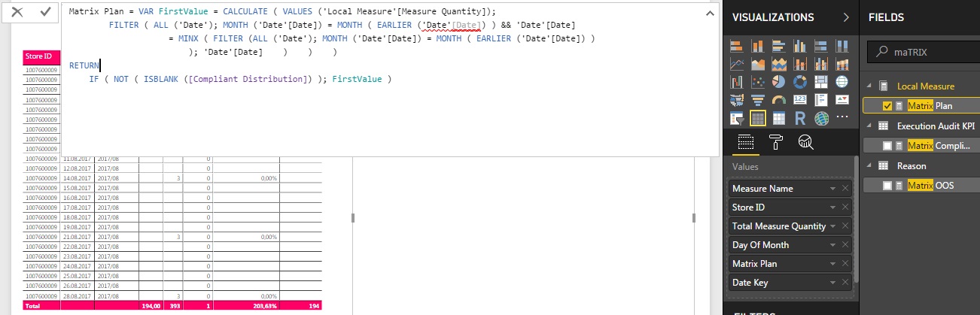Select the KPI visual
The width and height of the screenshot is (980, 315).
point(842,100)
